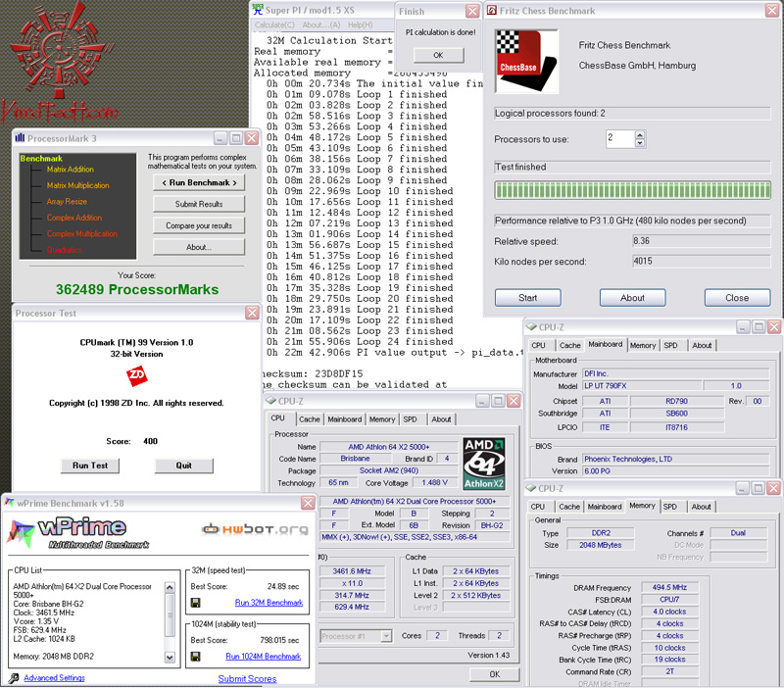Screen dimensions: 784x688
Task: Click the Fritz Chess Benchmark title icon
Action: click(x=492, y=10)
